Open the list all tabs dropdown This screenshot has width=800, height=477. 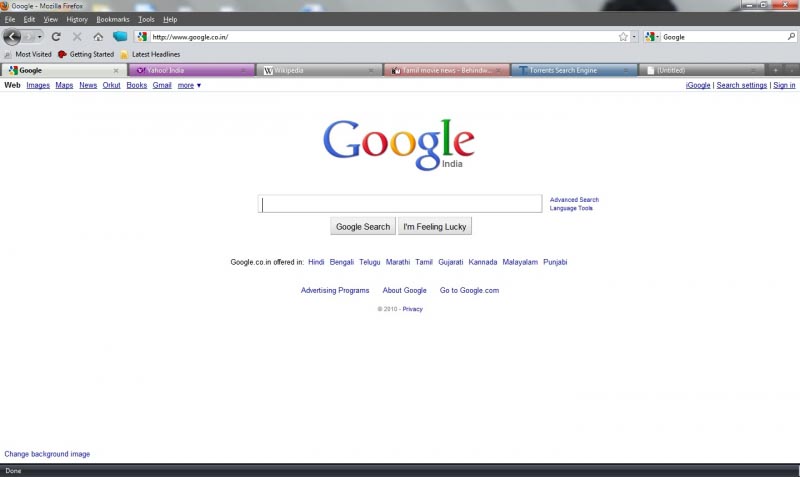[x=791, y=70]
